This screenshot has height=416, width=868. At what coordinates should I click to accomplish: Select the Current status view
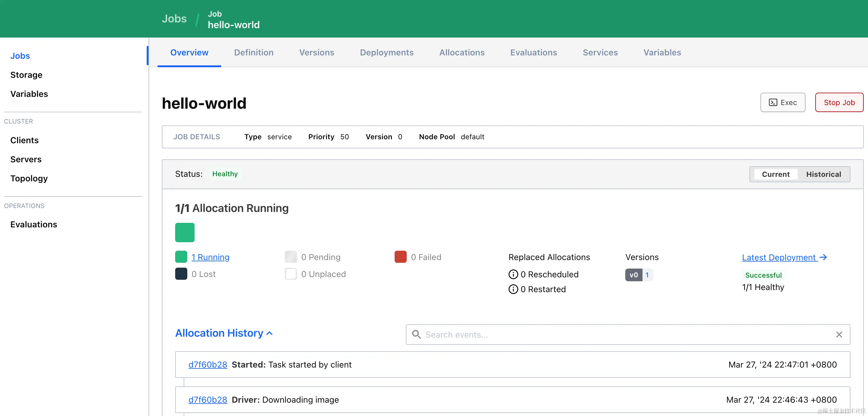775,174
